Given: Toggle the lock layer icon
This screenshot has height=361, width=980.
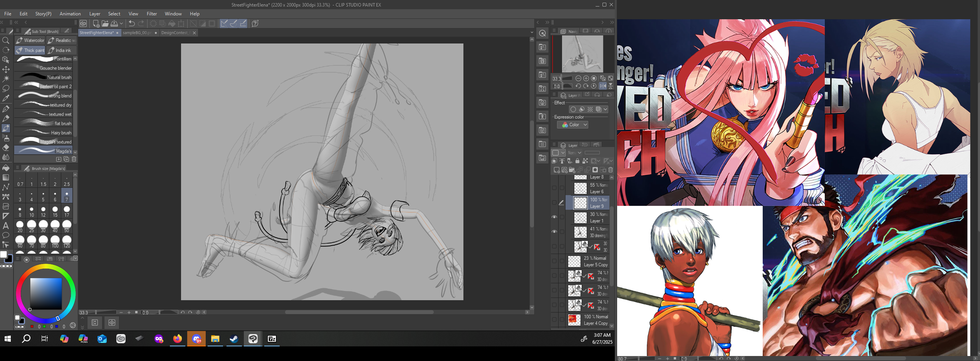Looking at the screenshot, I should click(577, 161).
